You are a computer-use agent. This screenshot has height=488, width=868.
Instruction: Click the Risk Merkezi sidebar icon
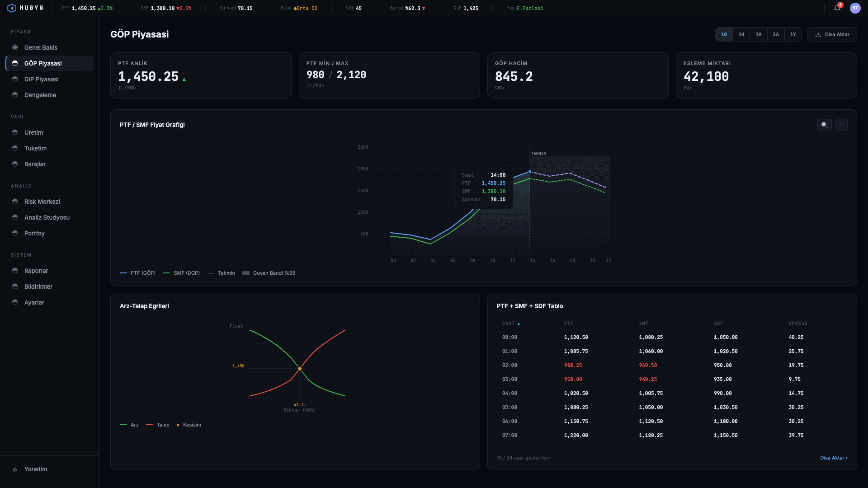tap(15, 202)
